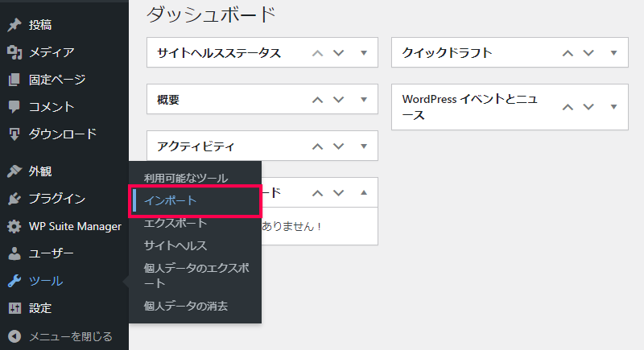
Task: Click the media icon beside メディア
Action: coord(14,52)
